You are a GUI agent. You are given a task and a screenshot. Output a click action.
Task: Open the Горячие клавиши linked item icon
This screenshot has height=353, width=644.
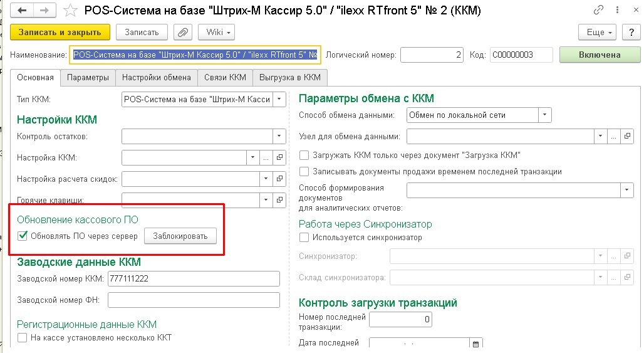pos(279,200)
